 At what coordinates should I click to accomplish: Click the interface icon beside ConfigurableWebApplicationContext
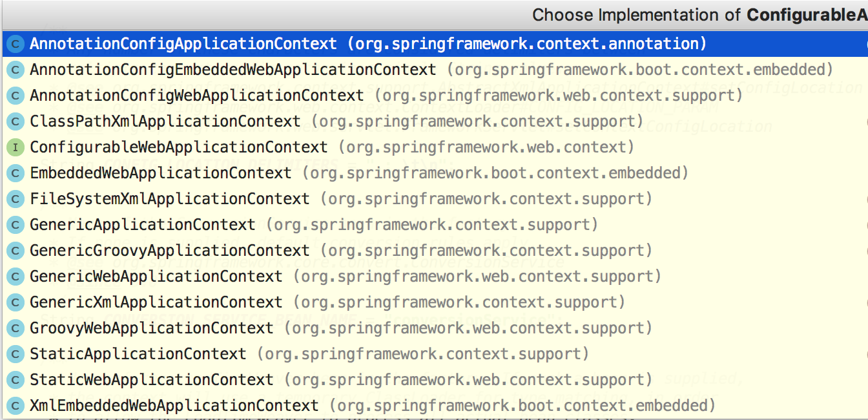[15, 147]
